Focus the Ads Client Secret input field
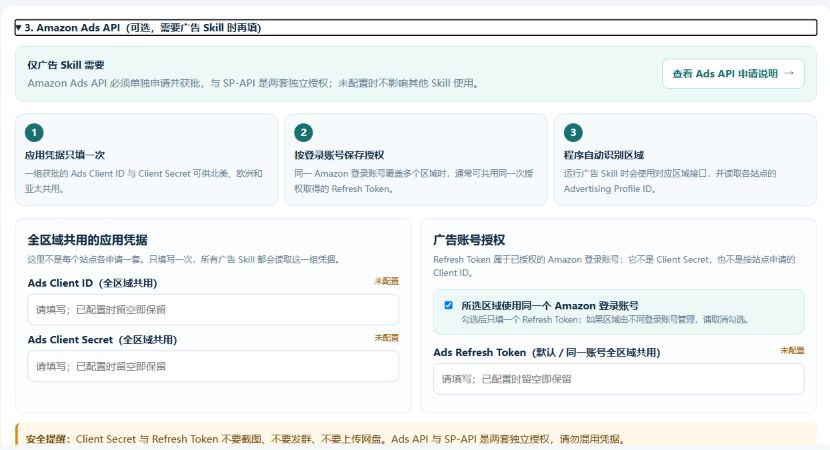This screenshot has height=450, width=830. [x=213, y=366]
